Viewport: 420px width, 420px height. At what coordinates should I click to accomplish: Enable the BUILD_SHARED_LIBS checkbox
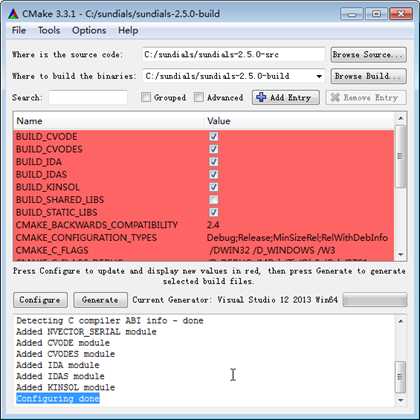click(x=214, y=200)
